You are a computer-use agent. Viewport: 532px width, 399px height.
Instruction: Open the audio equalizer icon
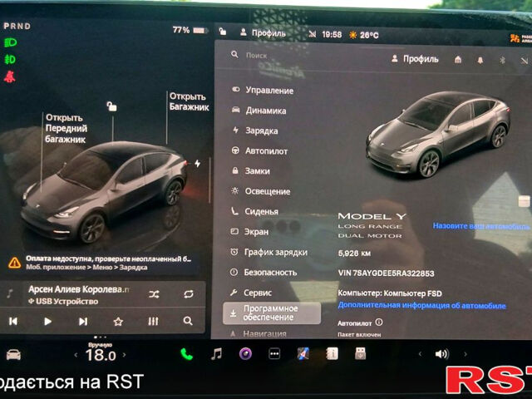(153, 321)
